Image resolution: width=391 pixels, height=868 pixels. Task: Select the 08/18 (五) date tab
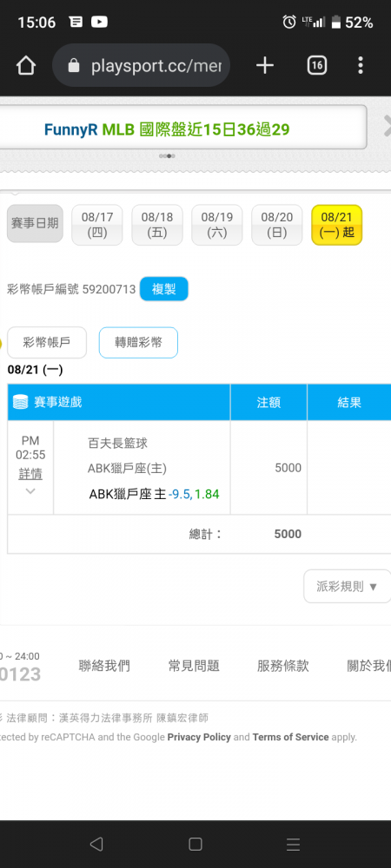tap(156, 225)
